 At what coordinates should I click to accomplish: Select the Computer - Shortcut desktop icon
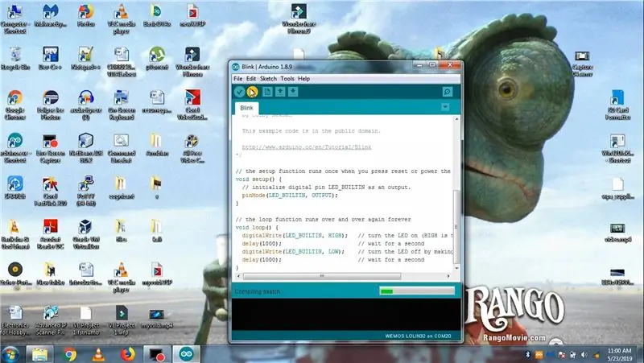click(x=14, y=19)
